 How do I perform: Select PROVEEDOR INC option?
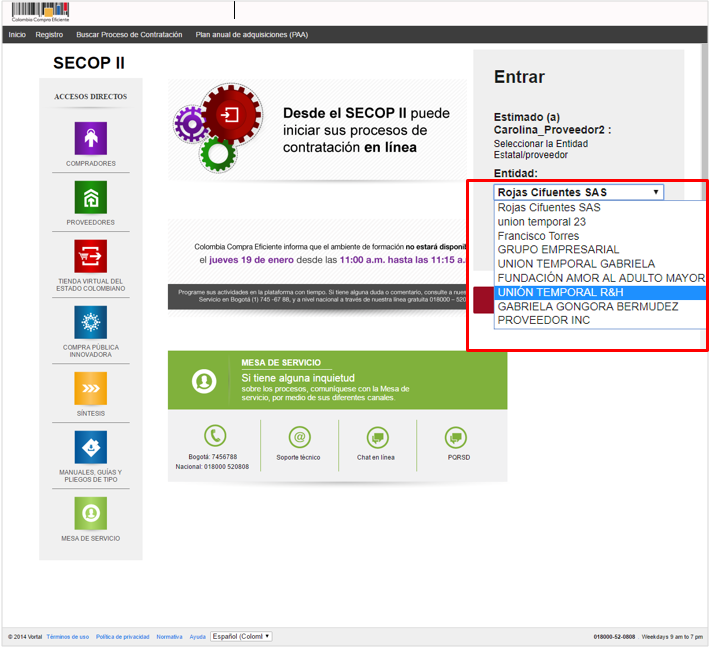(599, 321)
